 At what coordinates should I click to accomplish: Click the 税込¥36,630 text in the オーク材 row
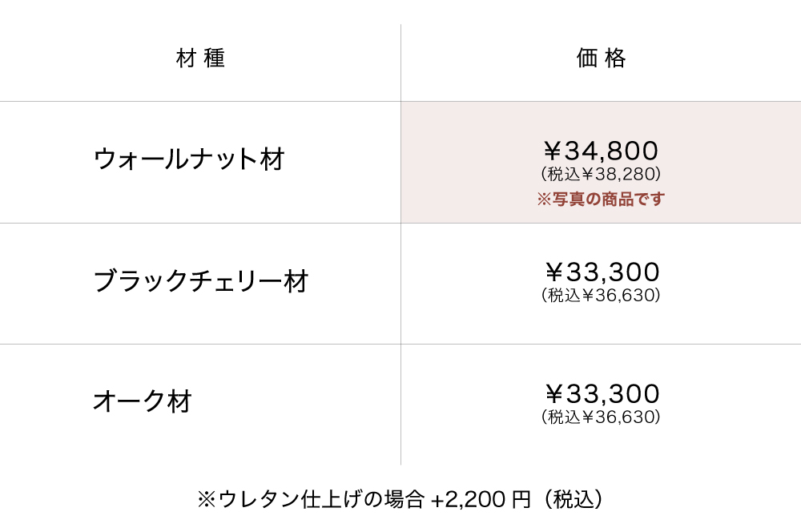pyautogui.click(x=601, y=417)
